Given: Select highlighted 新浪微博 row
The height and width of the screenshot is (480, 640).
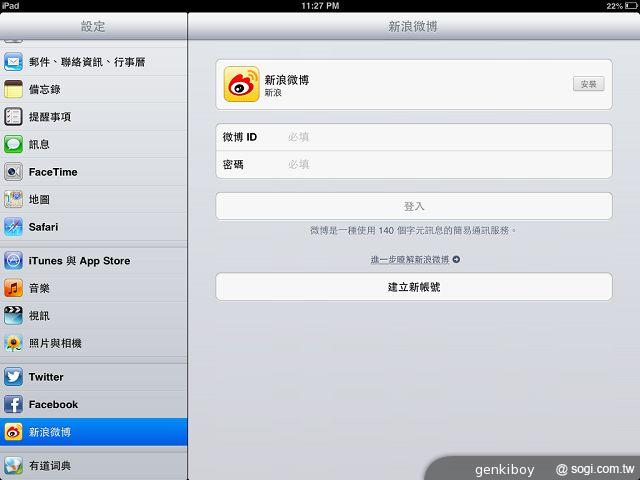Looking at the screenshot, I should [93, 432].
